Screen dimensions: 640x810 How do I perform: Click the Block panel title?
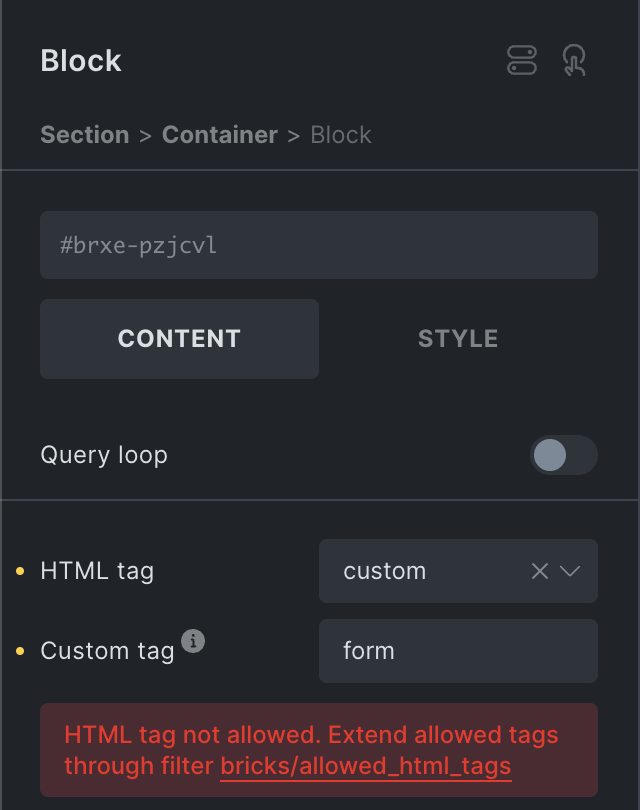click(x=81, y=61)
